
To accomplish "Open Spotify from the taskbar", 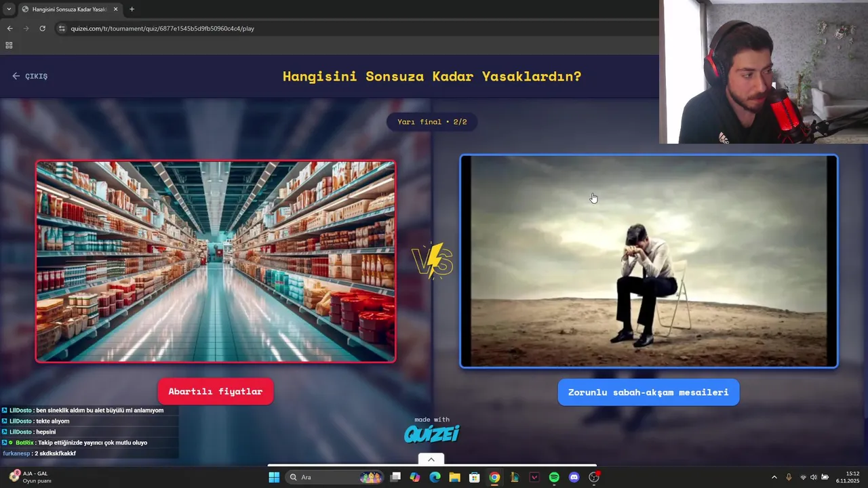I will [x=554, y=477].
